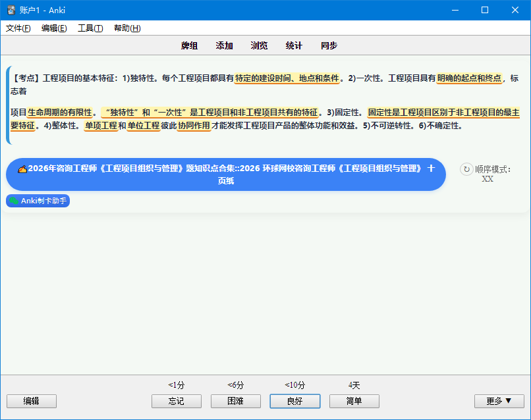
Task: Click 同步 to sync the collection
Action: pos(329,45)
